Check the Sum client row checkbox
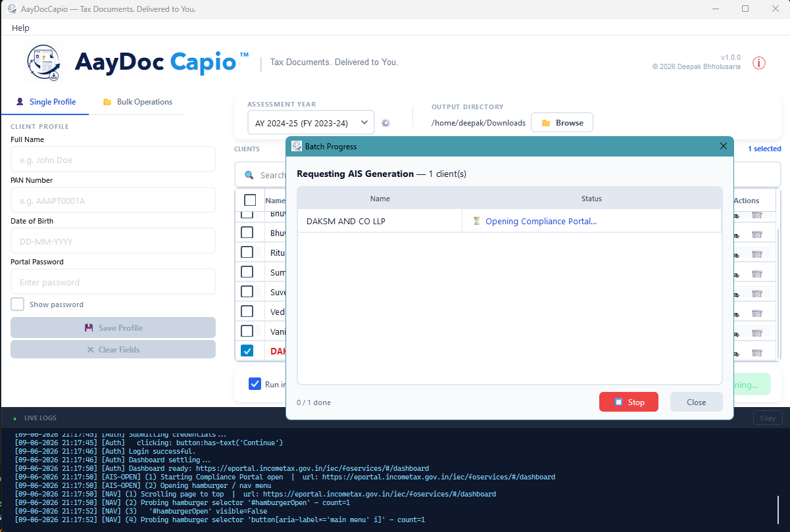Viewport: 790px width, 532px height. [x=247, y=272]
